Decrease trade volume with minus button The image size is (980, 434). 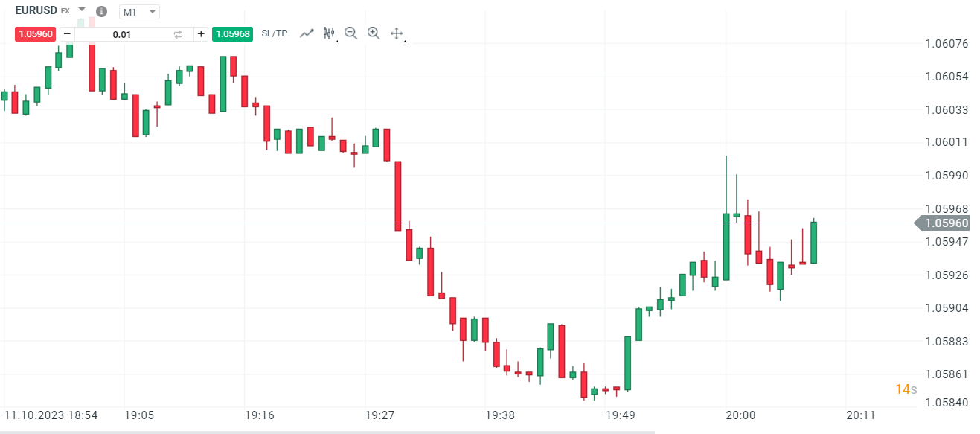click(x=67, y=33)
